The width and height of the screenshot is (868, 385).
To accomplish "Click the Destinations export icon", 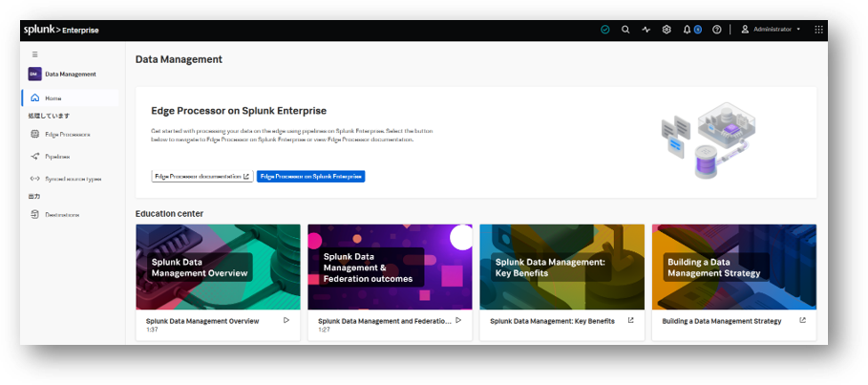I will click(x=35, y=214).
